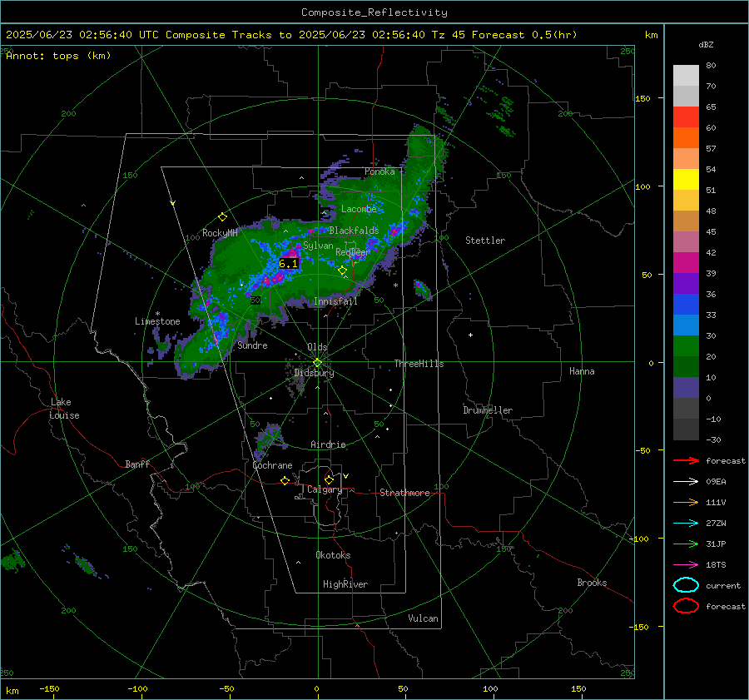This screenshot has width=749, height=700.
Task: Click the yellow swatch between 54 and 51 dBZ
Action: pos(686,180)
